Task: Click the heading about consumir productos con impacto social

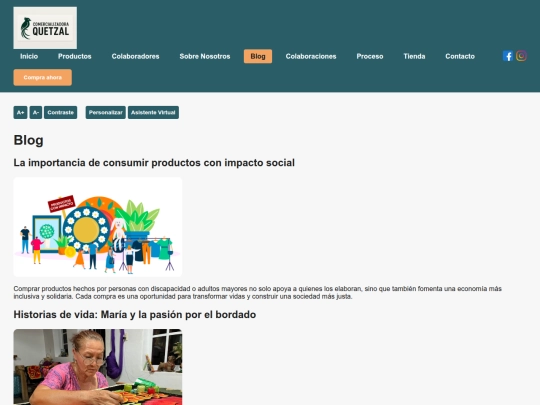Action: coord(154,163)
